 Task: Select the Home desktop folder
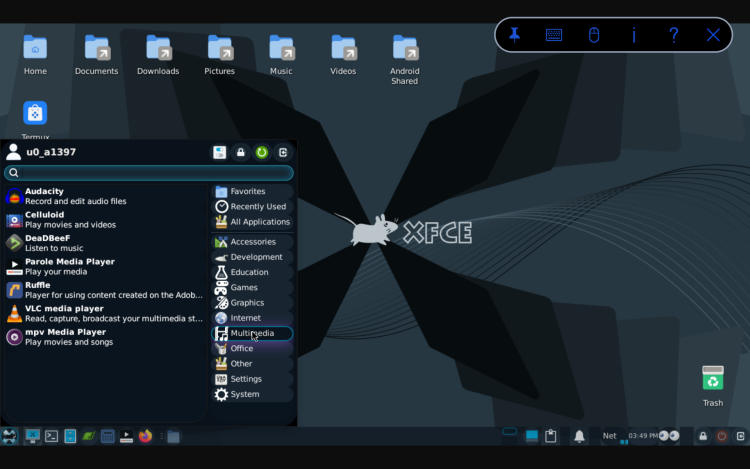[35, 55]
